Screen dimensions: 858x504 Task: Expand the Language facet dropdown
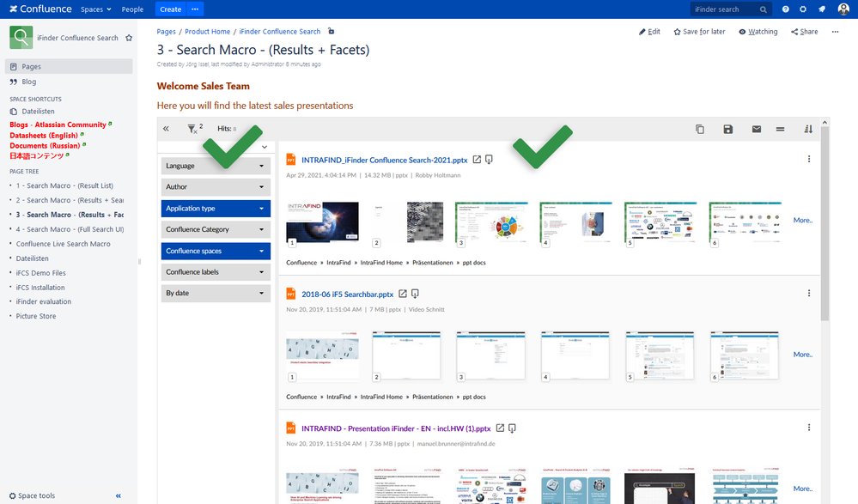tap(215, 165)
